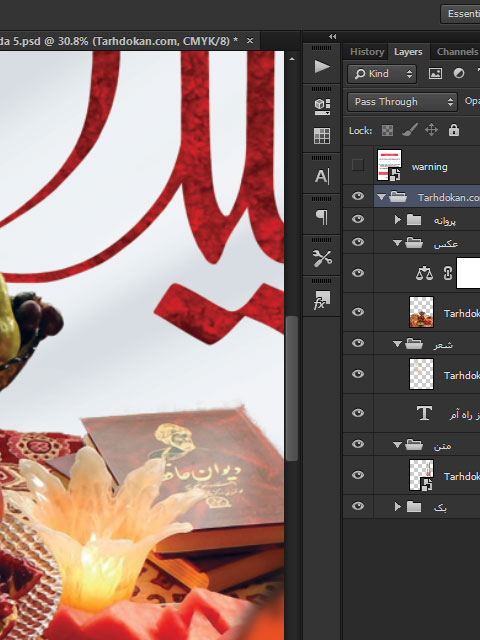Filter layers by pixel image icon

[435, 74]
